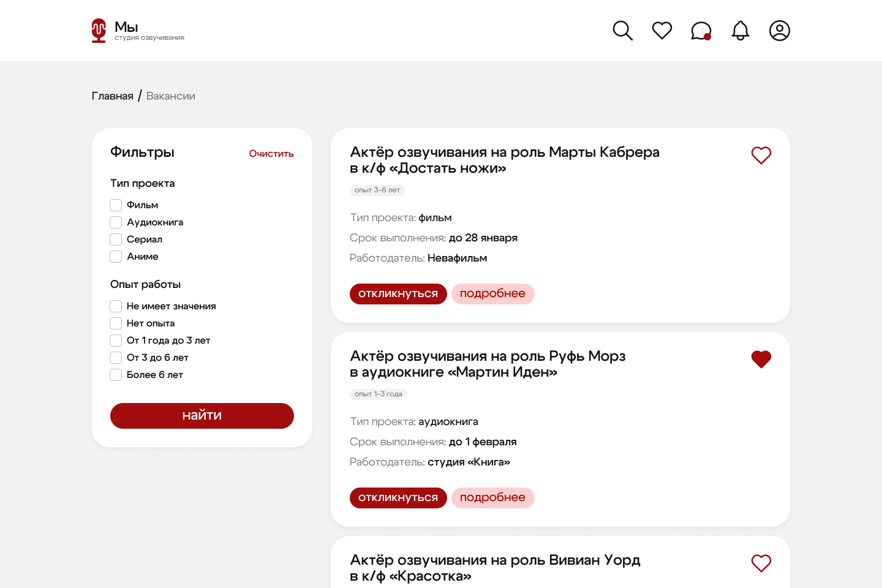This screenshot has width=882, height=588.
Task: Click Очистить to reset filters
Action: pos(271,154)
